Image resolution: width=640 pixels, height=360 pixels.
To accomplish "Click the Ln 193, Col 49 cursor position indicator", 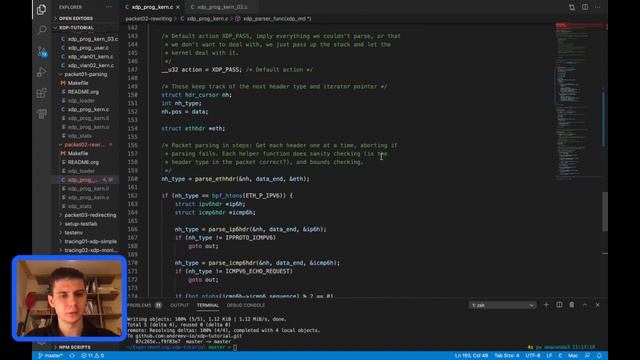I will 471,356.
